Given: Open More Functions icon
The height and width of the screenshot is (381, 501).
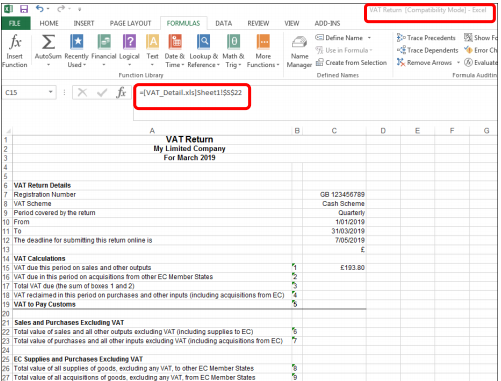Looking at the screenshot, I should click(263, 42).
